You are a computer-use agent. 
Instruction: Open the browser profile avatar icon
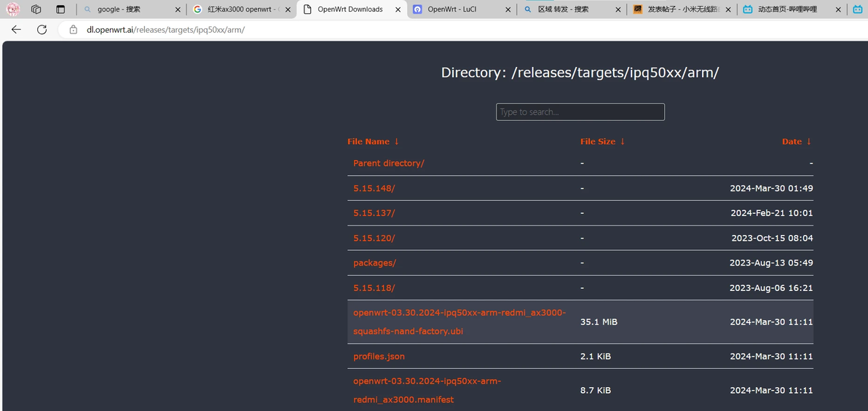pos(12,9)
